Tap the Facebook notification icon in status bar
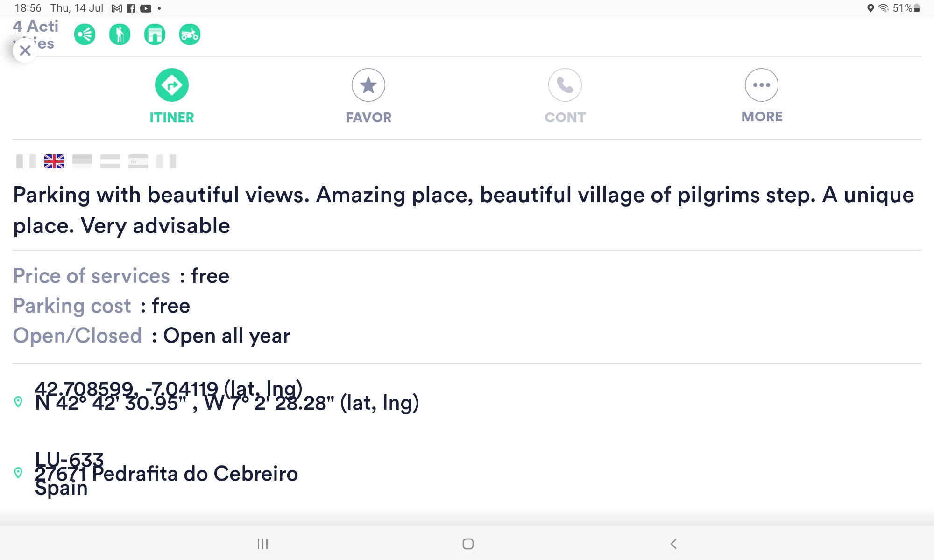 (x=131, y=8)
